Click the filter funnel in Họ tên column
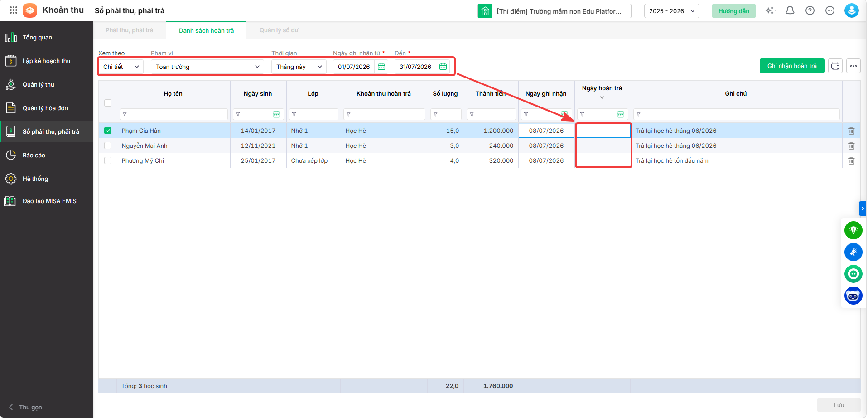This screenshot has width=868, height=418. pyautogui.click(x=125, y=114)
